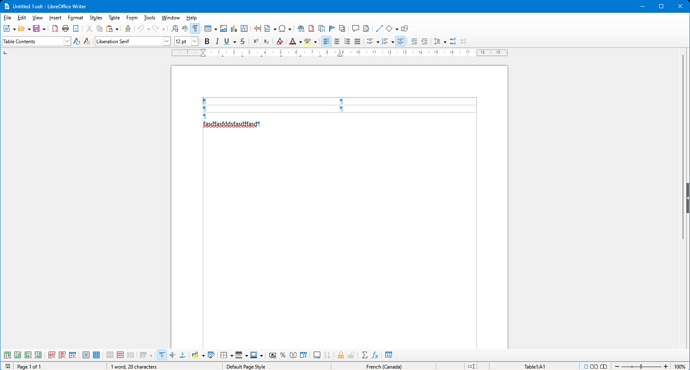Click the Print icon in toolbar

point(66,29)
